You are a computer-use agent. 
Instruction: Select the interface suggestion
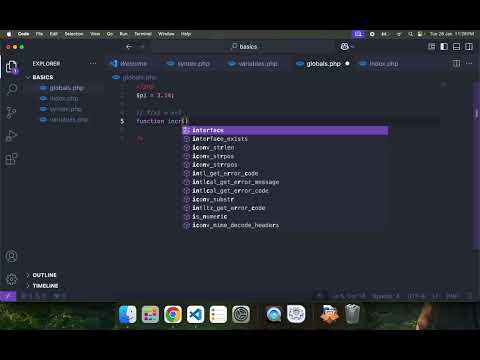pyautogui.click(x=285, y=130)
